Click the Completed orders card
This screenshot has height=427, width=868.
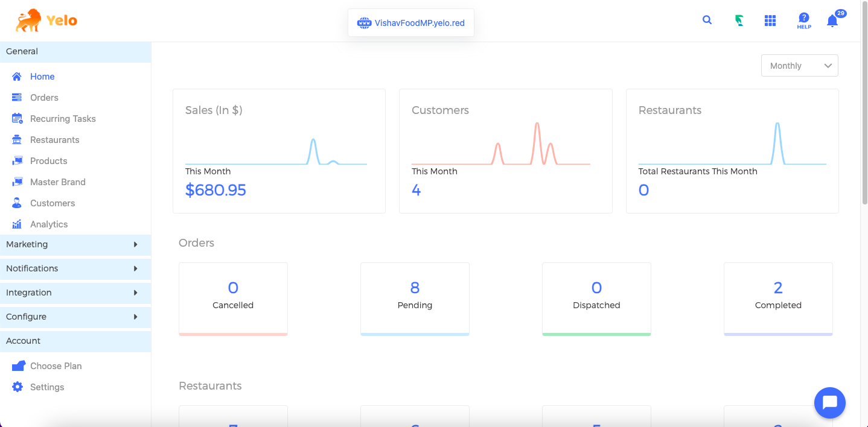[x=777, y=298]
